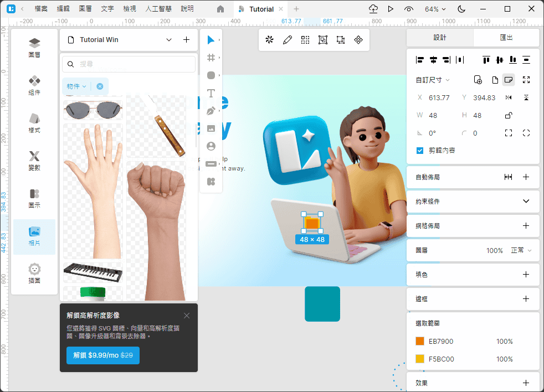Add a new 填色 fill
Viewport: 544px width, 392px height.
click(526, 275)
